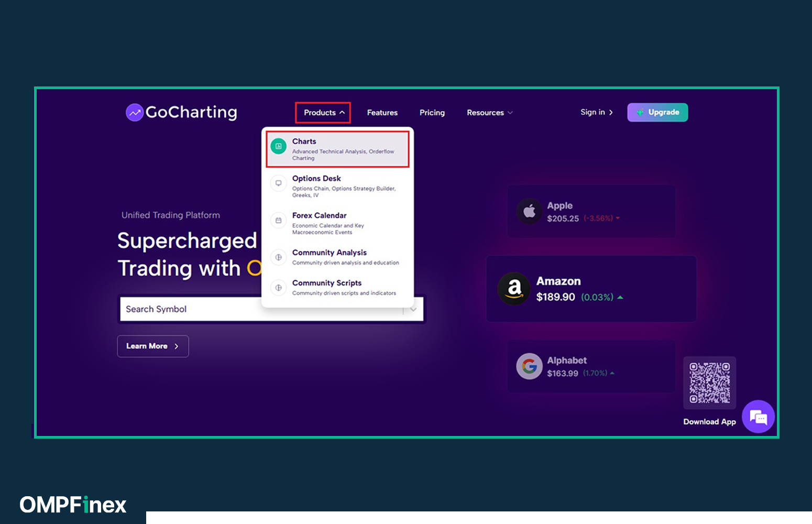Go to the Features page

pyautogui.click(x=382, y=113)
